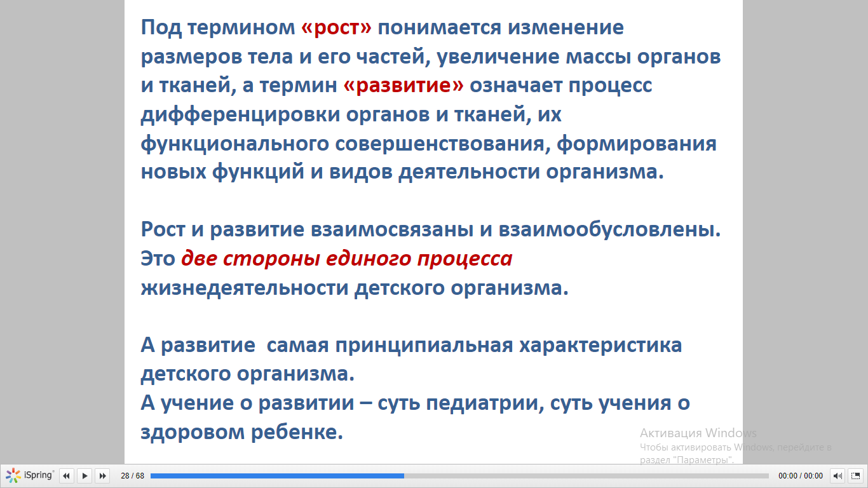The width and height of the screenshot is (868, 488).
Task: Select the line starting А учение о развитии
Action: (x=416, y=403)
